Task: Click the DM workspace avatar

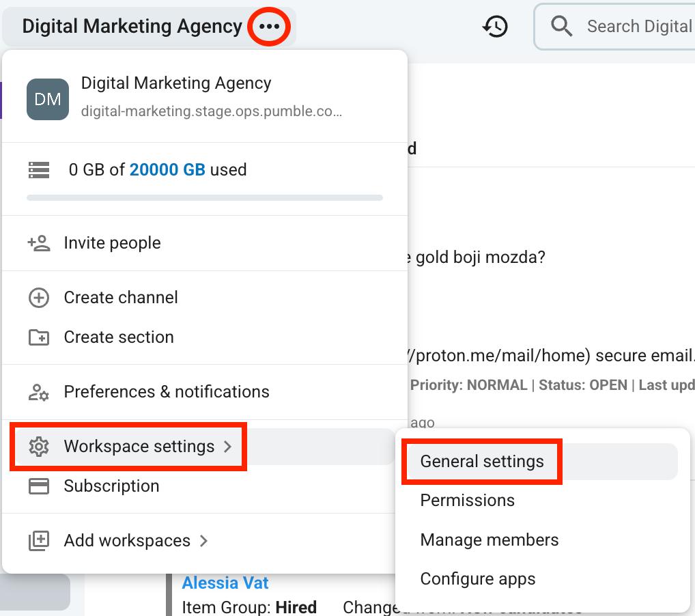Action: (48, 99)
